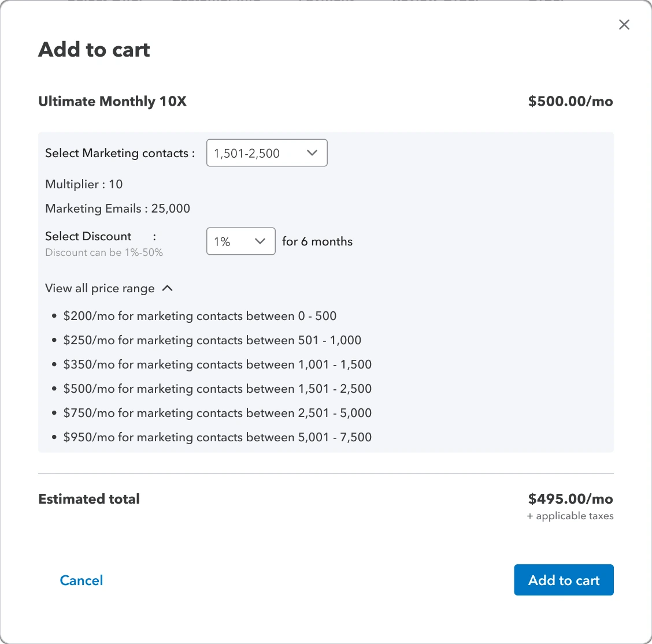Click the Select Marketing contacts label
Viewport: 652px width, 644px height.
point(120,153)
